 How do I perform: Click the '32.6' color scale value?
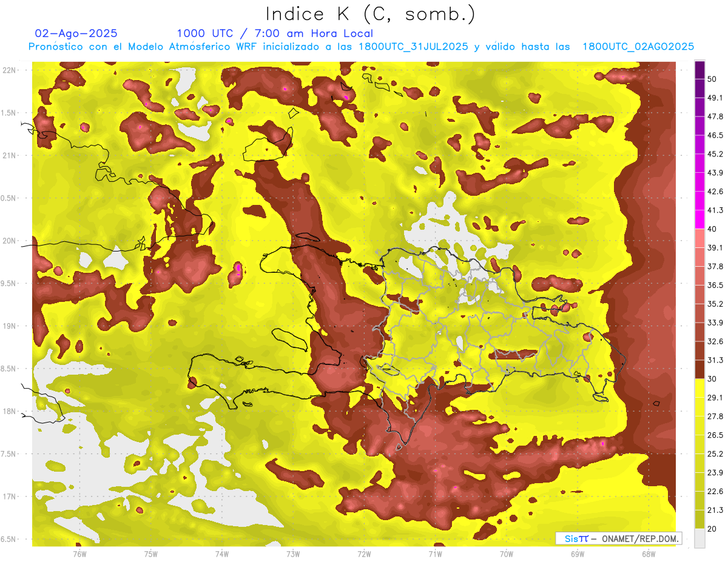[x=715, y=341]
